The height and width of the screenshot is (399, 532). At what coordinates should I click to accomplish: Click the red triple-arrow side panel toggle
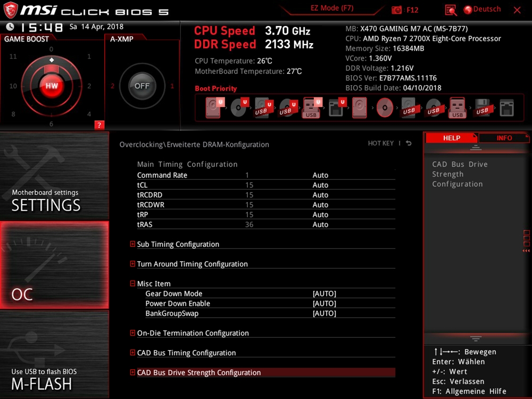click(526, 251)
